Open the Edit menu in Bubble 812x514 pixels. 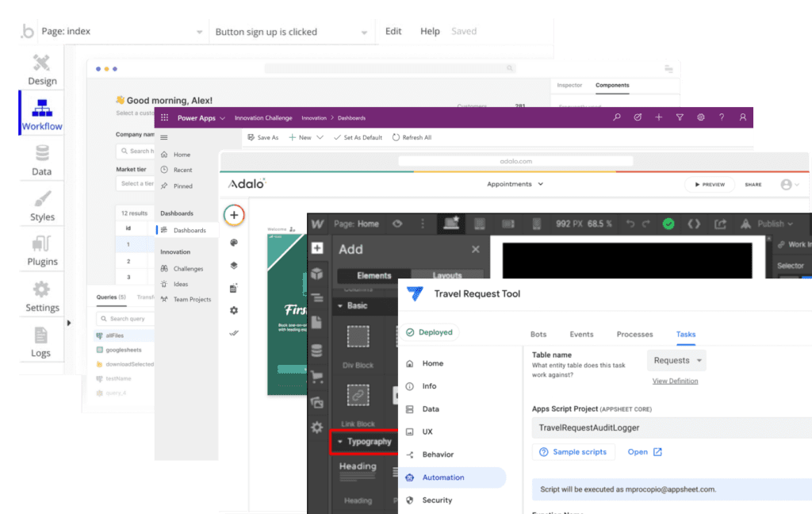coord(393,31)
